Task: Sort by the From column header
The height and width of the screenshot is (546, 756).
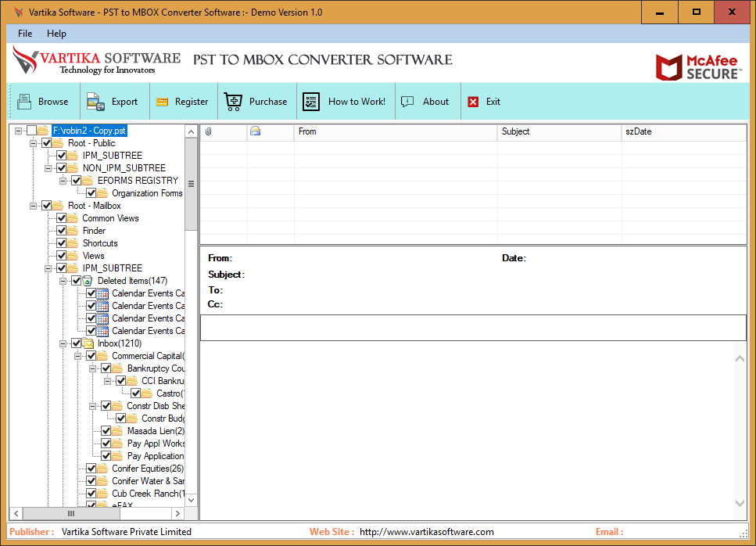Action: [x=396, y=131]
